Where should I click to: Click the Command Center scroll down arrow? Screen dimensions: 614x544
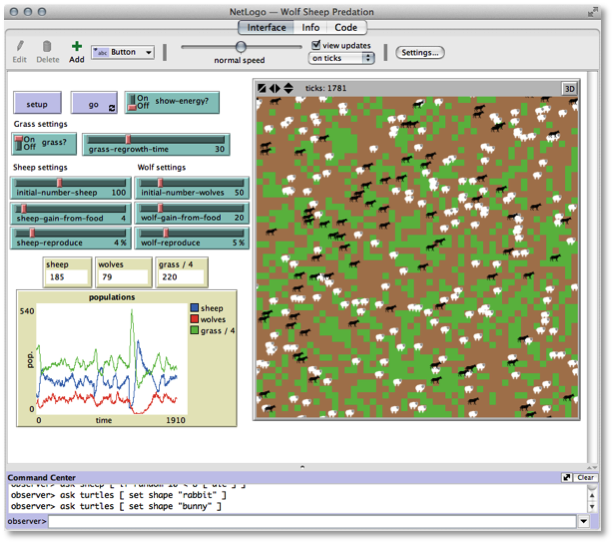(x=592, y=507)
